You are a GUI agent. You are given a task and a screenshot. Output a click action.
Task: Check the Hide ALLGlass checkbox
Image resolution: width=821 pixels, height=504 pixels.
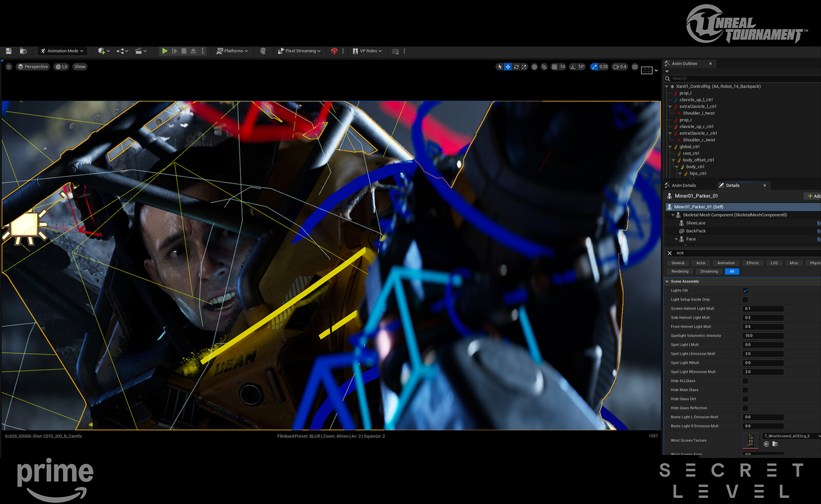click(x=745, y=381)
